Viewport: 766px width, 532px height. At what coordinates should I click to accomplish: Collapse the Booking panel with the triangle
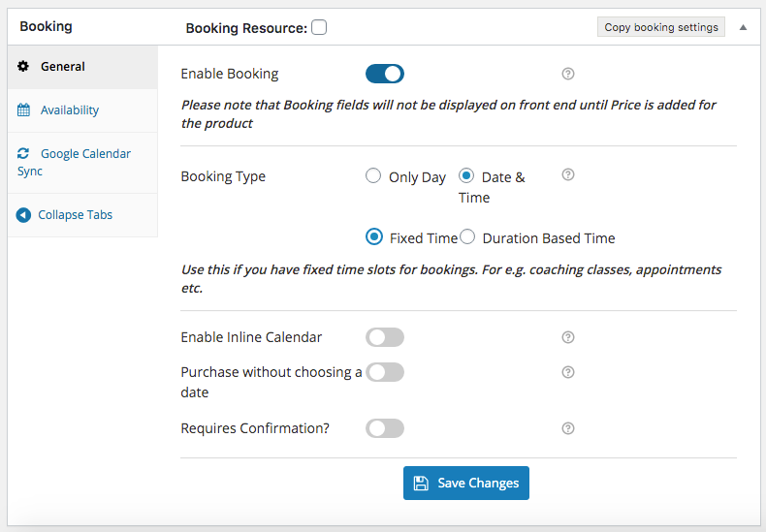click(x=743, y=27)
